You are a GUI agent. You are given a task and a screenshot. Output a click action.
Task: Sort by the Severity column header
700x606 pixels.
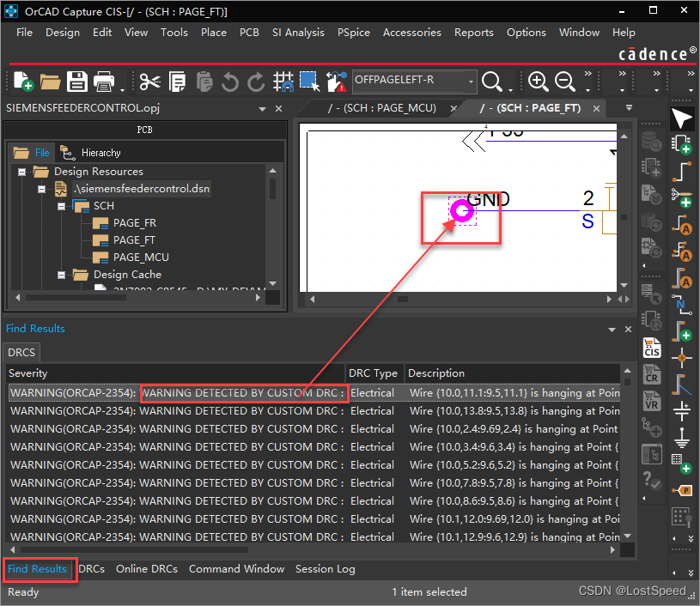28,373
